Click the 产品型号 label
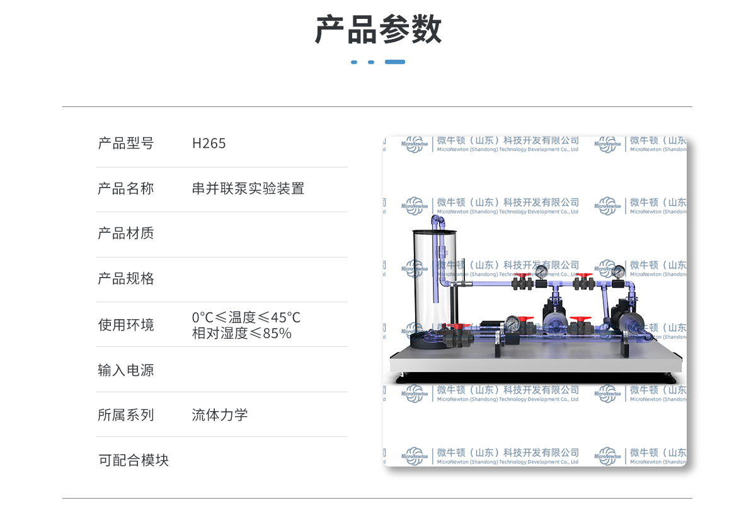Screen dimensions: 756x532 click(x=125, y=144)
